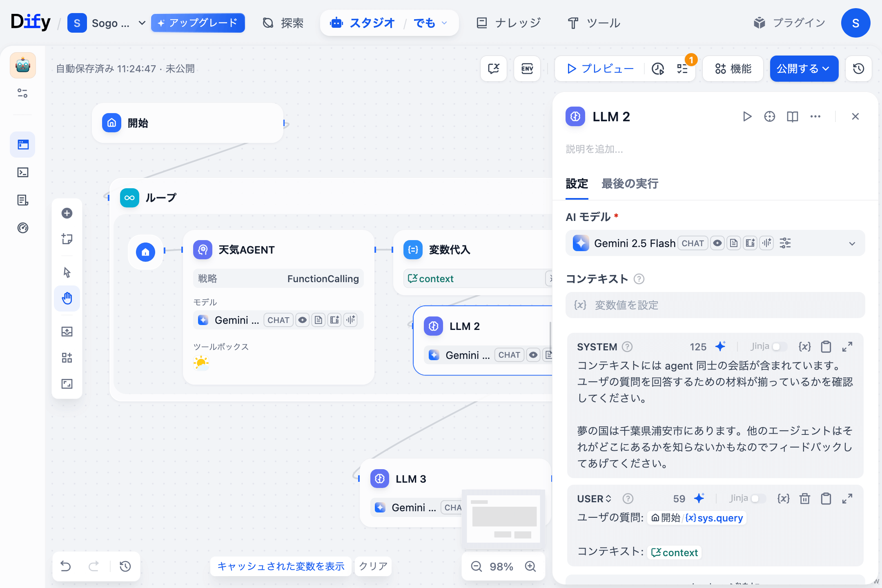Click the プレビュー button

[598, 69]
